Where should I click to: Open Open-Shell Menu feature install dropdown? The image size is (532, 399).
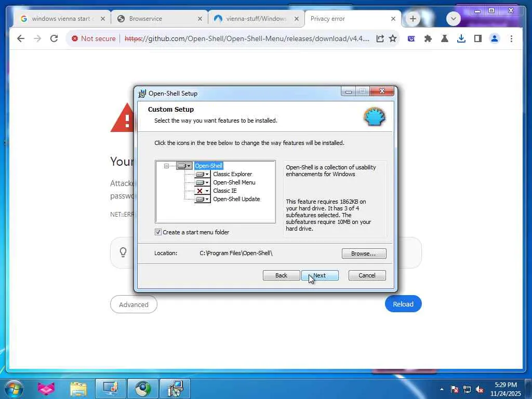tap(202, 182)
